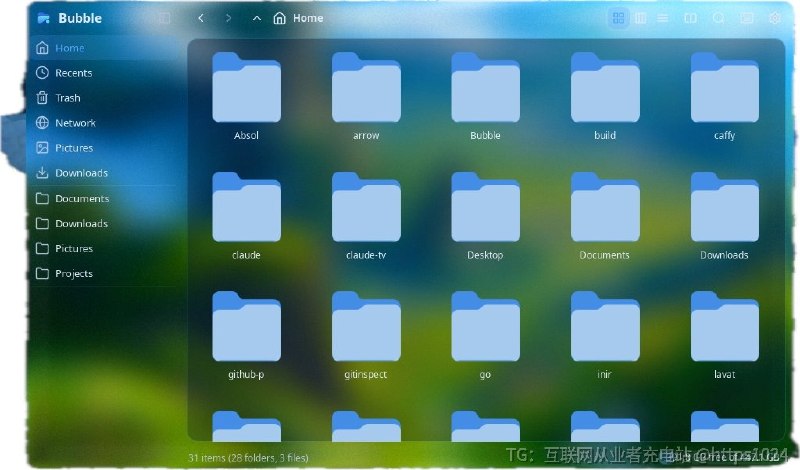
Task: Open sidebar Pictures with the image icon
Action: 105,148
